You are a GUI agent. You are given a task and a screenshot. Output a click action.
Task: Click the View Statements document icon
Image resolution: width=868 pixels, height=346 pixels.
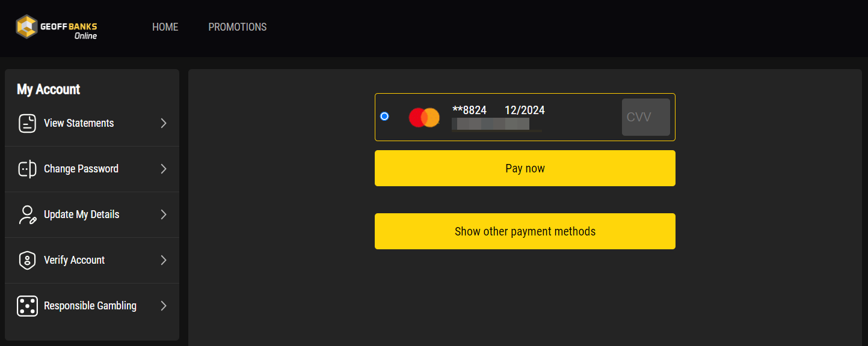pyautogui.click(x=28, y=123)
